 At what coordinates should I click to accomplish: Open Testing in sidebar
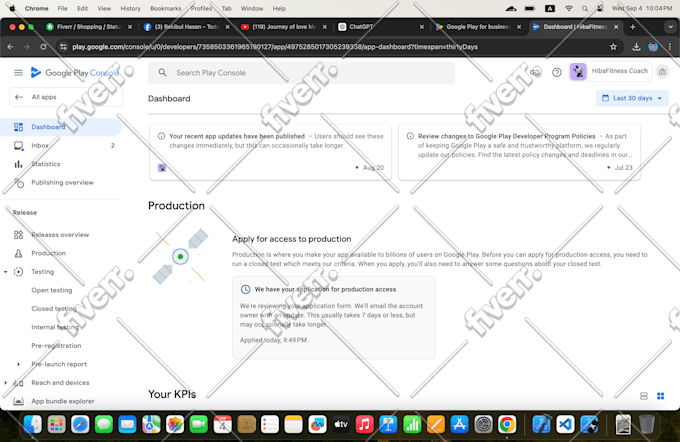42,272
